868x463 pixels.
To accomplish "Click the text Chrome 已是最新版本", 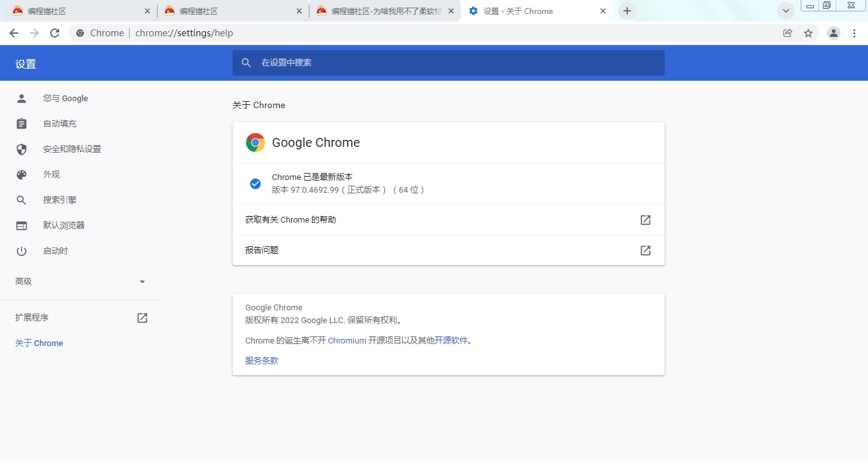I will (x=312, y=177).
